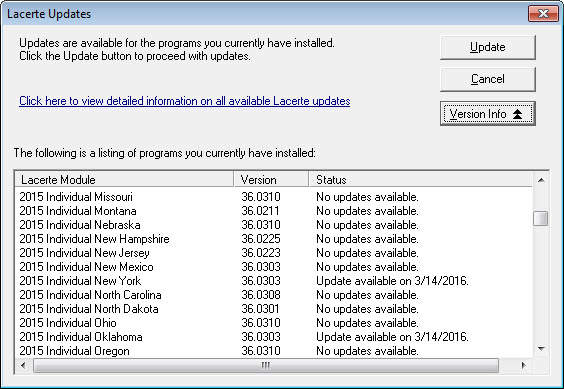Click the vertical scrollbar down arrow

coord(541,349)
